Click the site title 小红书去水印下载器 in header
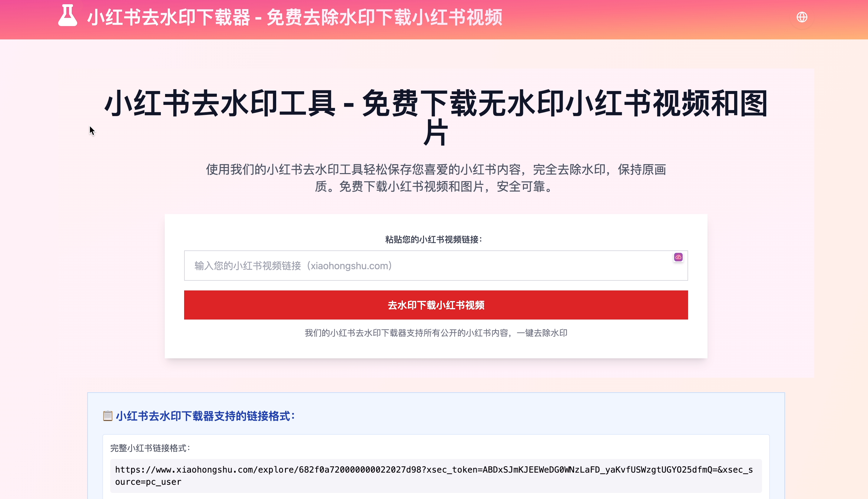This screenshot has width=868, height=499. coord(295,17)
